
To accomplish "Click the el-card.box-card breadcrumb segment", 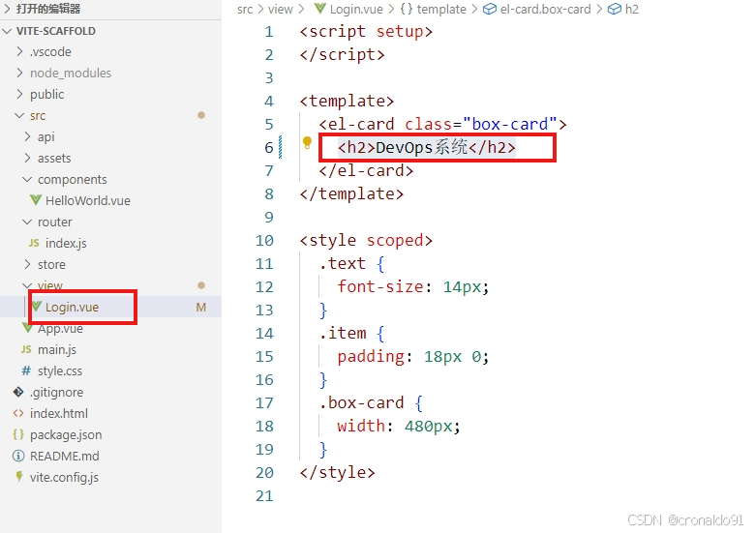I will coord(545,9).
